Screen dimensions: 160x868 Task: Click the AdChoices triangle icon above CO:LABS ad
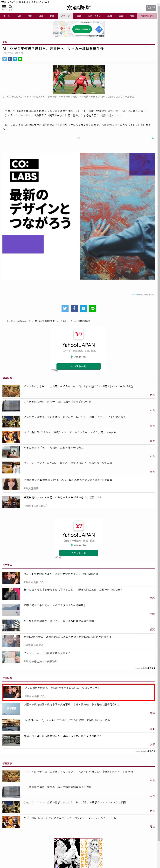153,138
